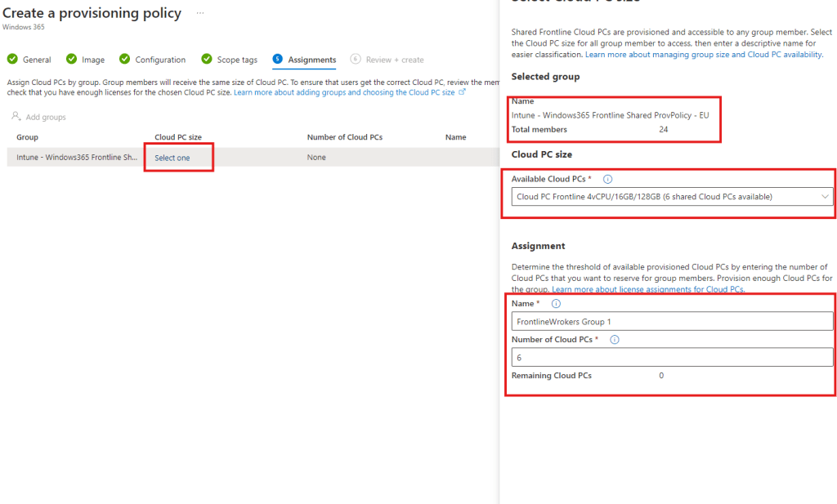Click the Add groups button
Image resolution: width=837 pixels, height=504 pixels.
pyautogui.click(x=45, y=118)
